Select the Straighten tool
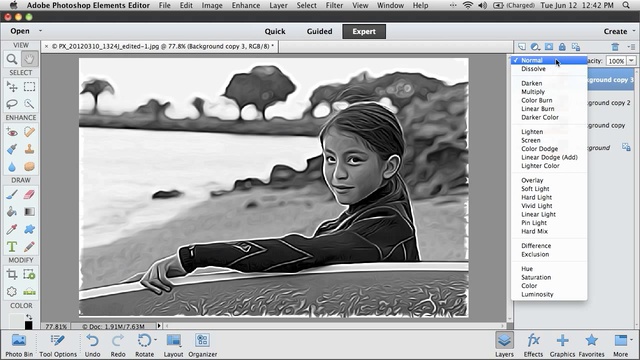640x360 pixels. (29, 292)
